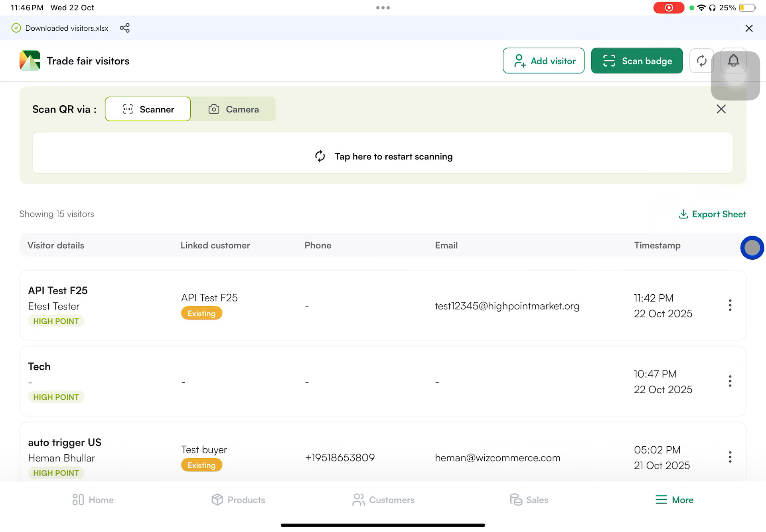Screen dimensions: 766x532
Task: Open notifications via the bell icon
Action: [733, 61]
